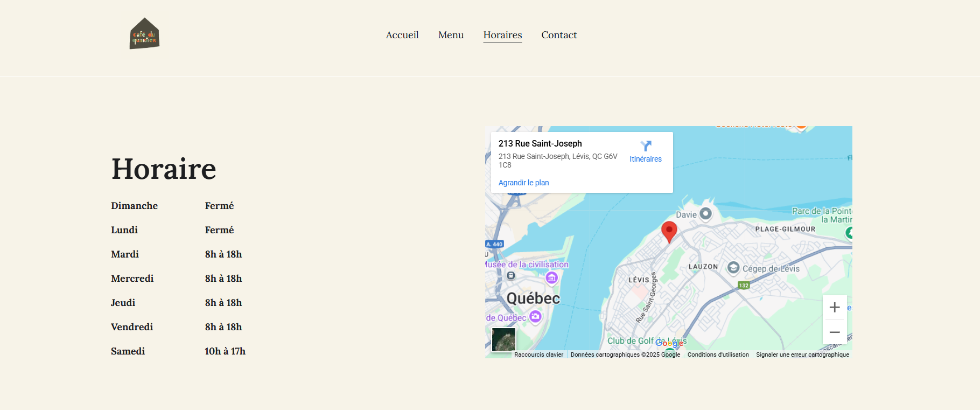Select the Musée de la civilisation marker
980x410 pixels.
point(551,277)
